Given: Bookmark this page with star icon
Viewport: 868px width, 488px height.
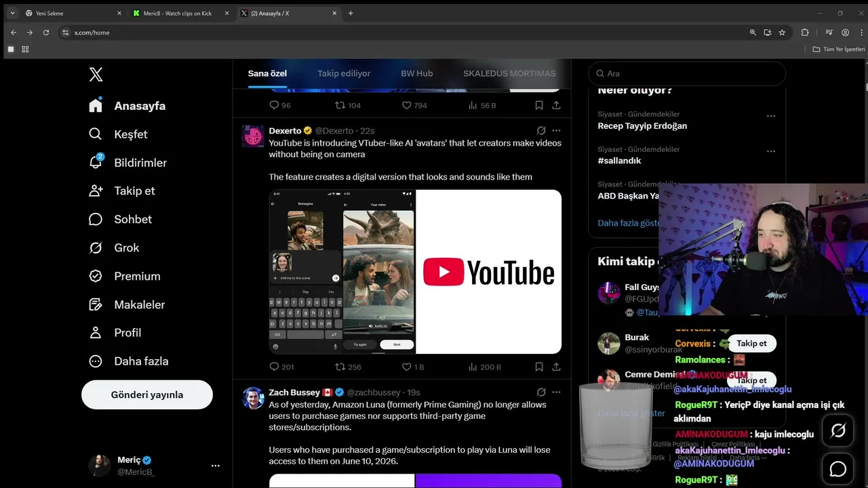Looking at the screenshot, I should coord(782,33).
